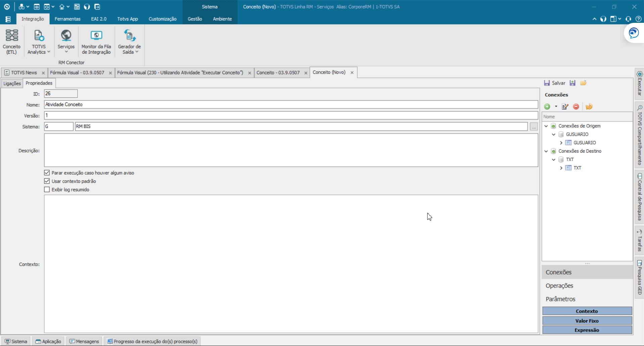The width and height of the screenshot is (644, 346).
Task: Collapse the TXT database node
Action: coord(554,159)
